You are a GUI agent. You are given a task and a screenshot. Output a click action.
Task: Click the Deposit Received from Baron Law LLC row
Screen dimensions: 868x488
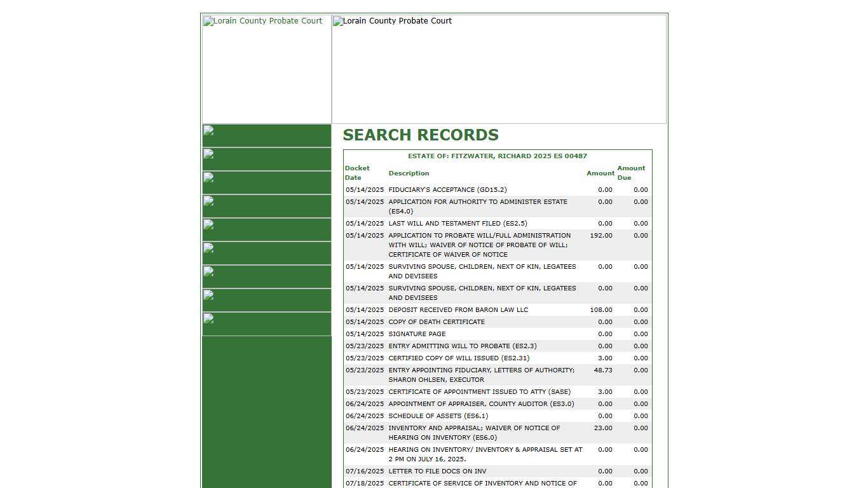click(458, 309)
